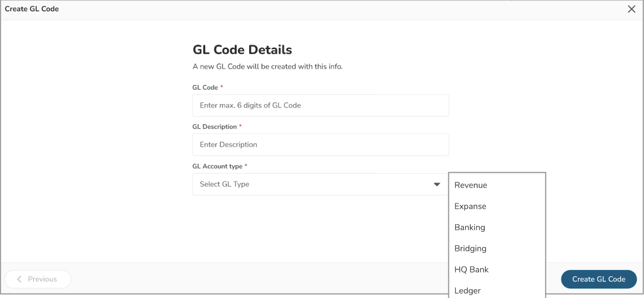644x298 pixels.
Task: Click the GL Account type label
Action: click(x=217, y=166)
